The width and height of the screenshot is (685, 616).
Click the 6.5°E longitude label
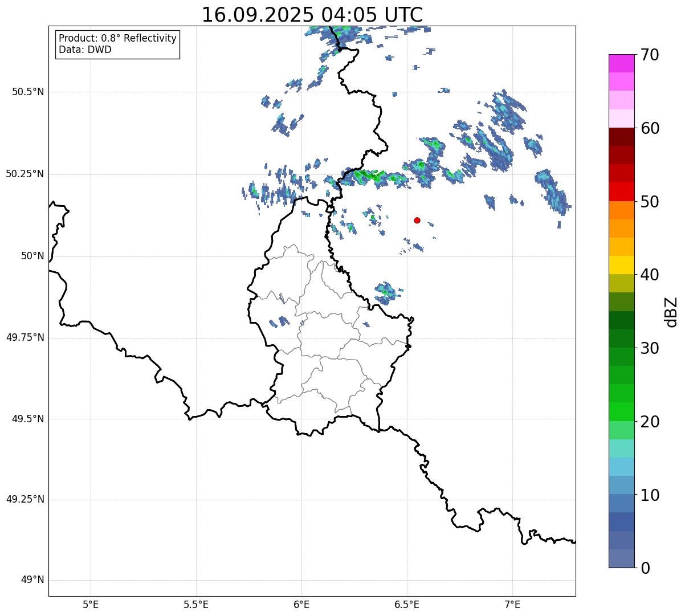point(407,604)
